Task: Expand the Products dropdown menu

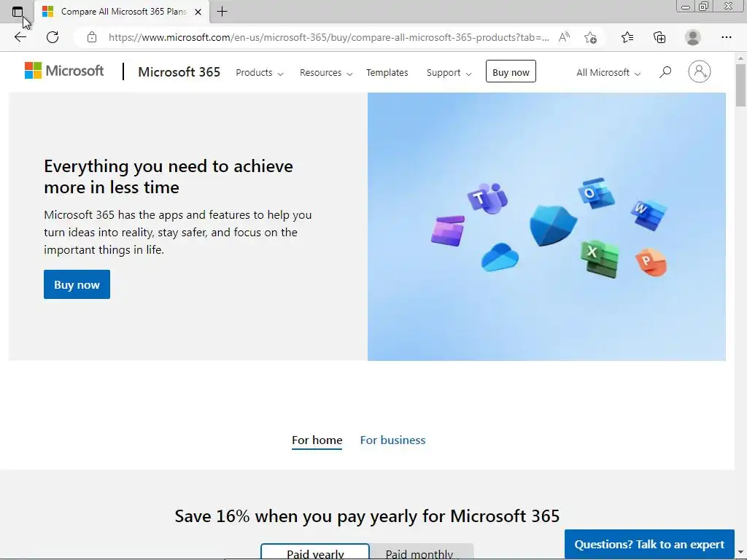Action: (260, 72)
